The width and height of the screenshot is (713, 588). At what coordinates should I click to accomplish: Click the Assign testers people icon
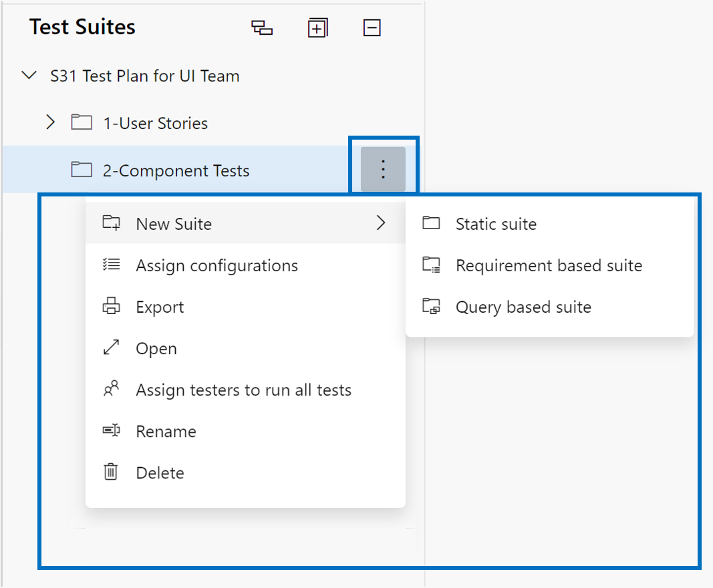click(111, 390)
